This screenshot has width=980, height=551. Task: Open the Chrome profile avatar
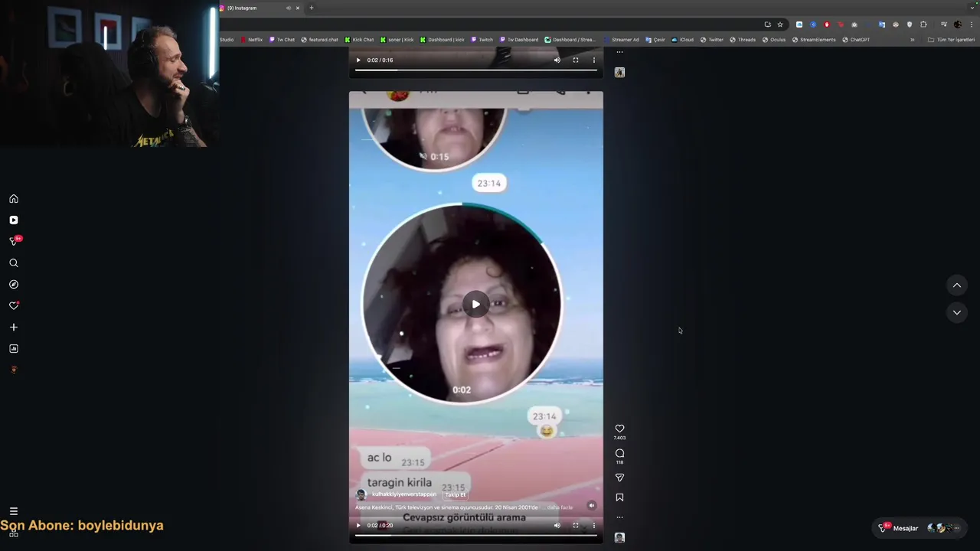coord(957,24)
